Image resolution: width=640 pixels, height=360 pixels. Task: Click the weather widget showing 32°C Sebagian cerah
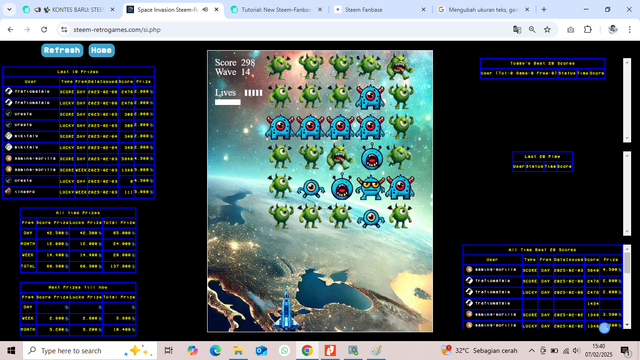click(x=479, y=351)
